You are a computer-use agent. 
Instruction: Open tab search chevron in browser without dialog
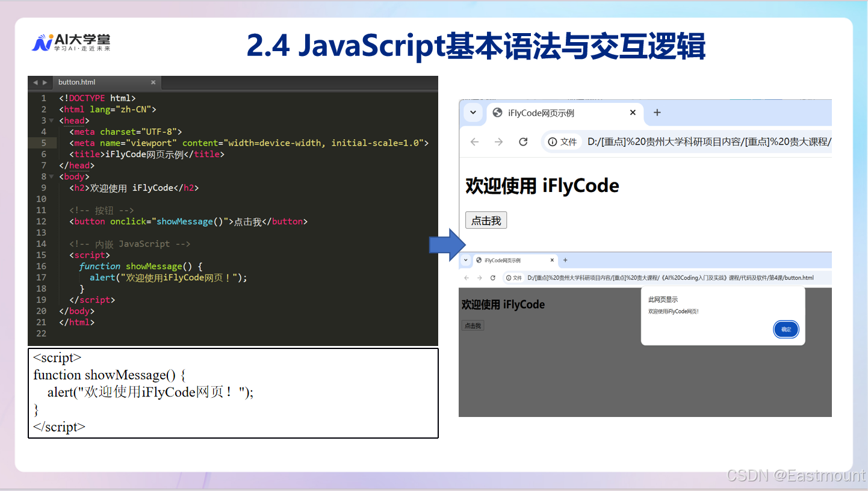pos(473,113)
